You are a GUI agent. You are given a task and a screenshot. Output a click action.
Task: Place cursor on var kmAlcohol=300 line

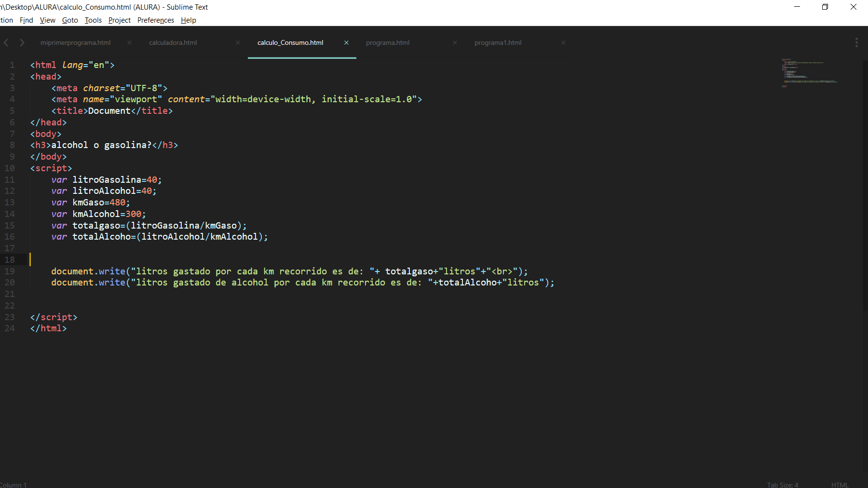pos(99,214)
